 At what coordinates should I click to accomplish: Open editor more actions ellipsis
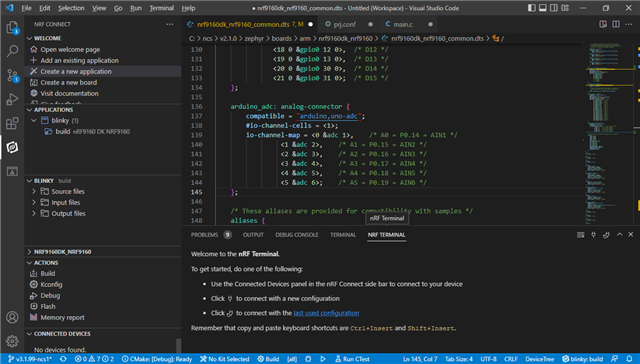(629, 24)
